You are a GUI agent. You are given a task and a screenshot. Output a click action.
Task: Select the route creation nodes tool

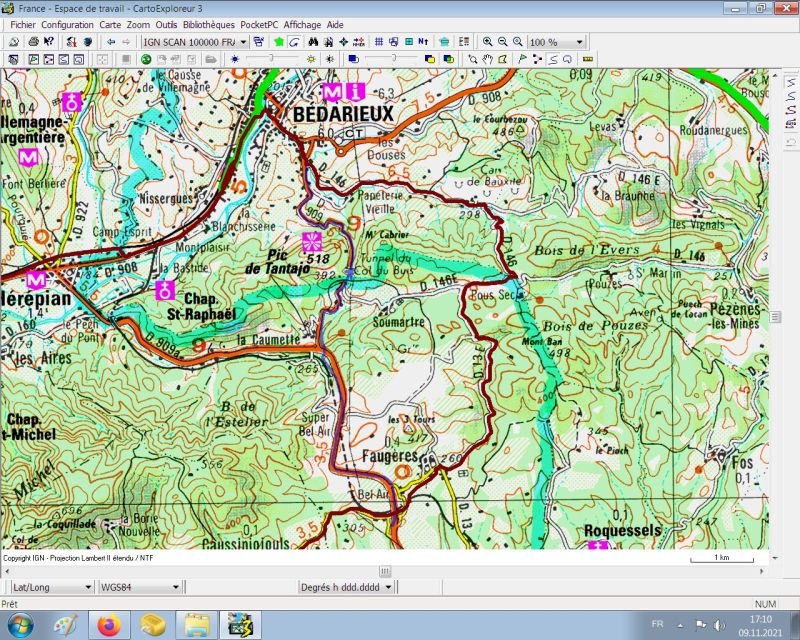pos(537,59)
